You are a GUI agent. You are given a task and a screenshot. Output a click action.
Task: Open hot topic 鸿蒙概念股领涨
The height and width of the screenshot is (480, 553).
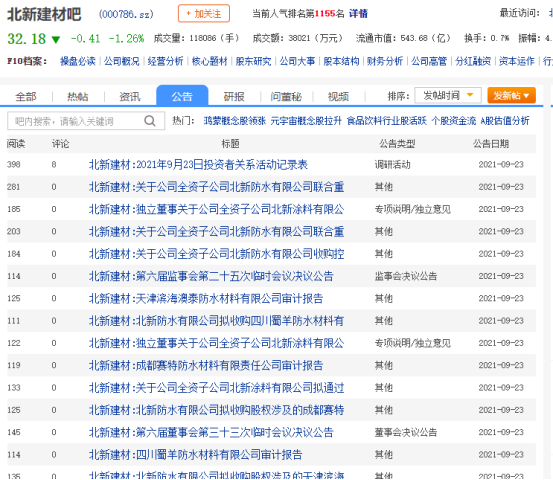235,121
